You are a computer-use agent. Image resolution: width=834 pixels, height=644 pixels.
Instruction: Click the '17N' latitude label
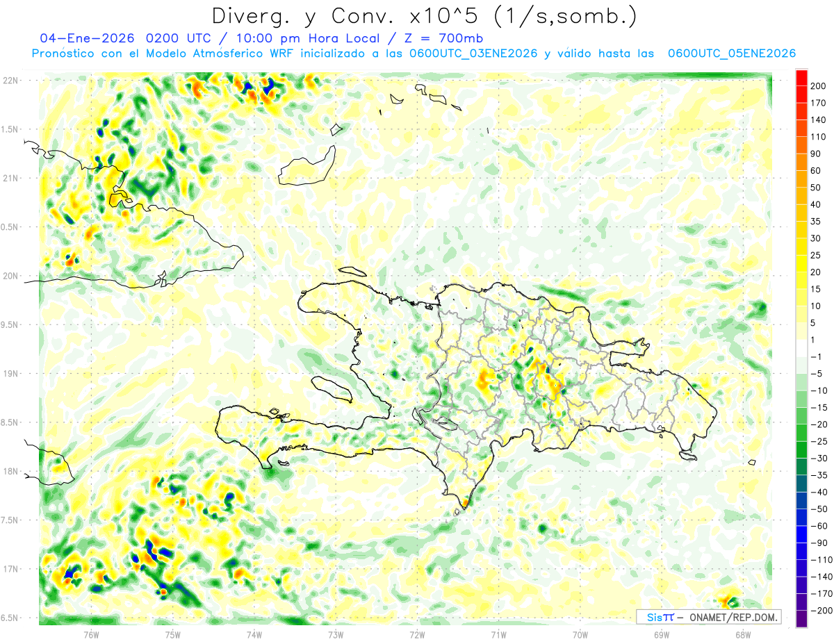click(x=10, y=569)
